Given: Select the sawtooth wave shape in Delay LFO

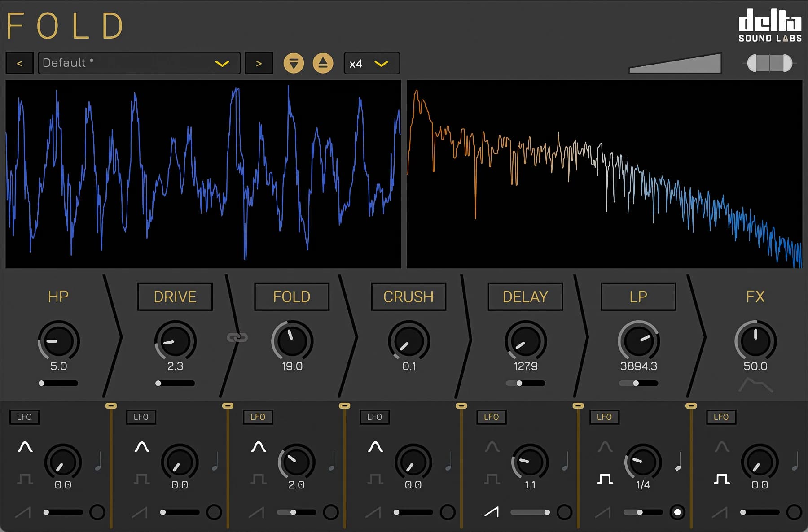Looking at the screenshot, I should pyautogui.click(x=492, y=512).
